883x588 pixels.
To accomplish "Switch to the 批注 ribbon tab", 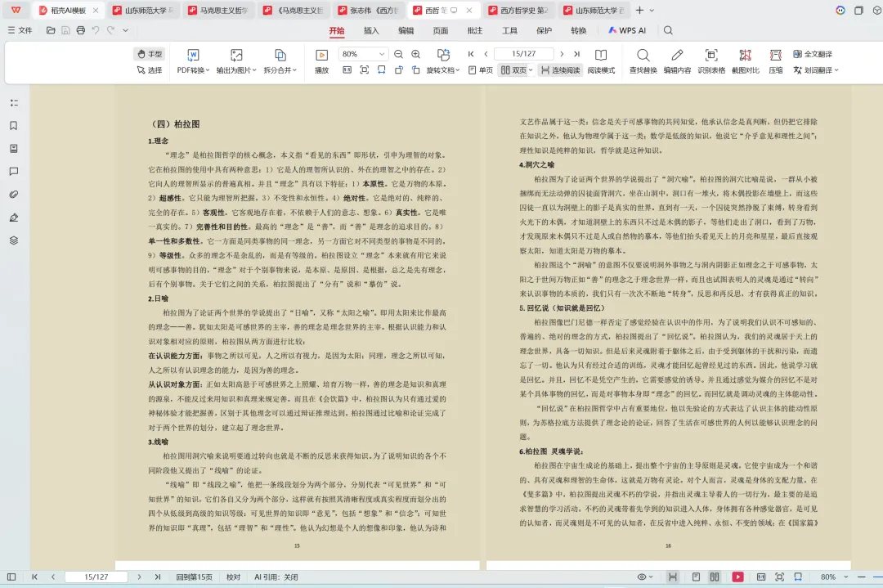I will point(475,30).
